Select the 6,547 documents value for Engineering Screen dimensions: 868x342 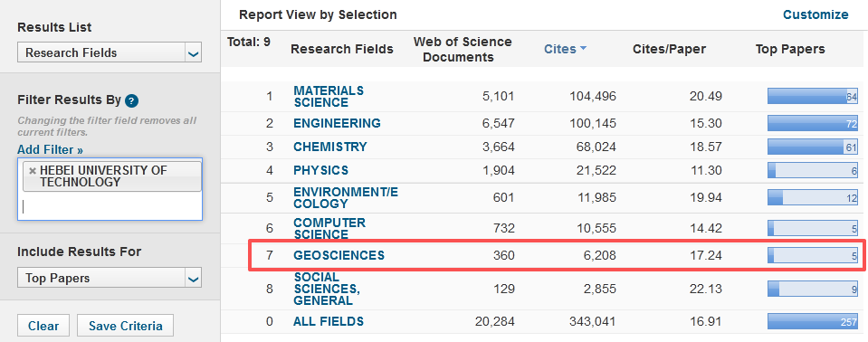pos(498,123)
